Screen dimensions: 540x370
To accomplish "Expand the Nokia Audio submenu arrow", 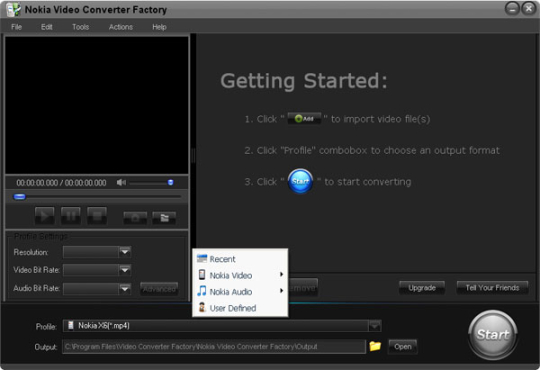I will click(281, 291).
